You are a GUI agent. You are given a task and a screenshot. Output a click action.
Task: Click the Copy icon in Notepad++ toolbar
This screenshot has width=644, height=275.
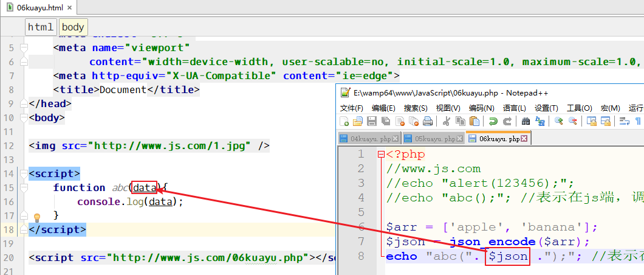click(x=461, y=121)
